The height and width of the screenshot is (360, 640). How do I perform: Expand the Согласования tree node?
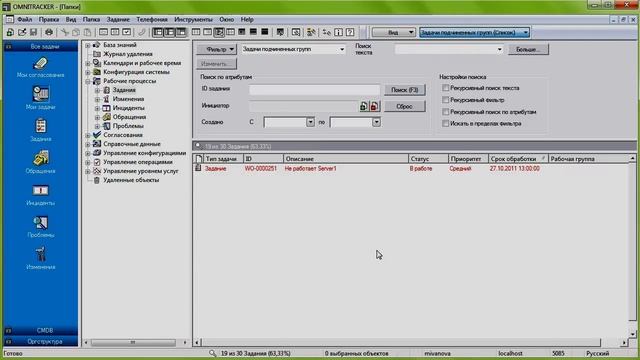click(88, 135)
